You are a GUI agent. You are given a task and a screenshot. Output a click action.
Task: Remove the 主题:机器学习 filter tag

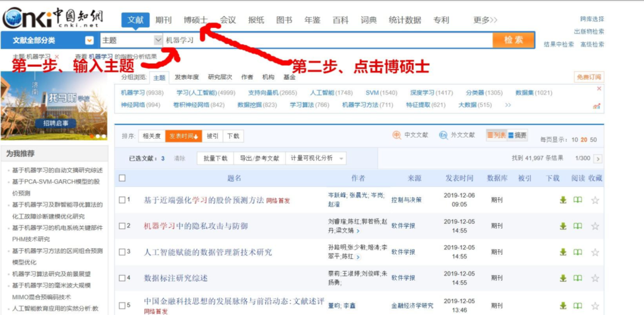point(57,57)
